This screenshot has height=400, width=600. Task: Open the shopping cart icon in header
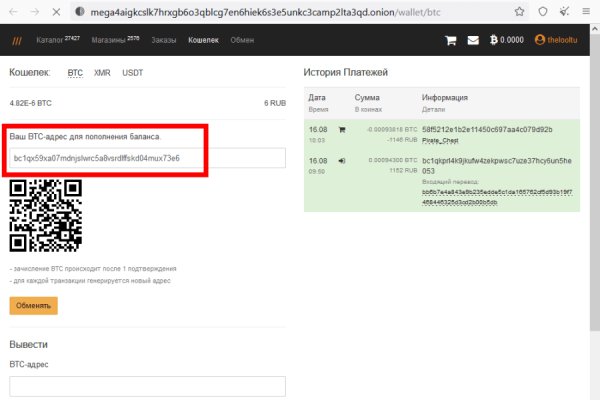(451, 41)
